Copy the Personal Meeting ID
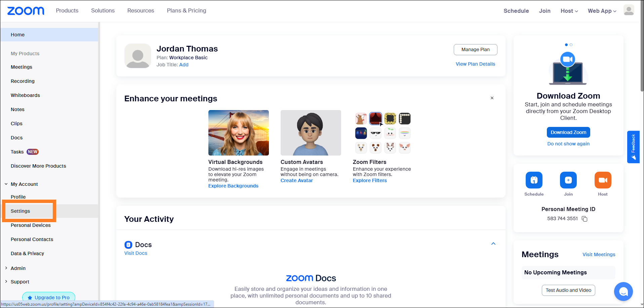Image resolution: width=644 pixels, height=308 pixels. coord(585,219)
